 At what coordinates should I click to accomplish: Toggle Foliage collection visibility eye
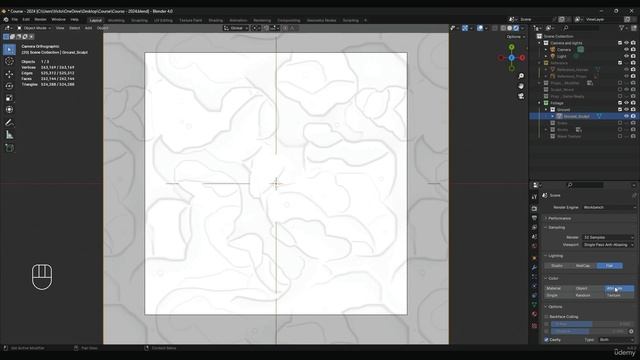(627, 103)
